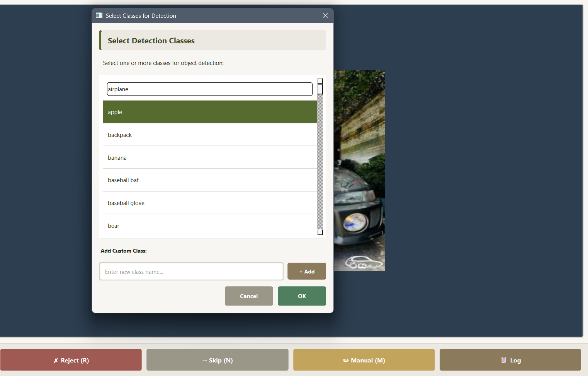Click Reject (R) button
Screen dimensions: 588x376
[71, 360]
